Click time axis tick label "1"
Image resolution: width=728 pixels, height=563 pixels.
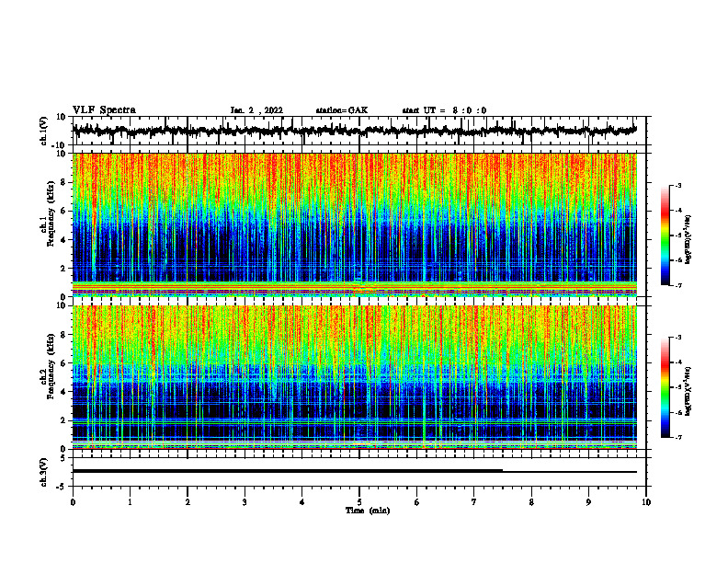coord(130,502)
